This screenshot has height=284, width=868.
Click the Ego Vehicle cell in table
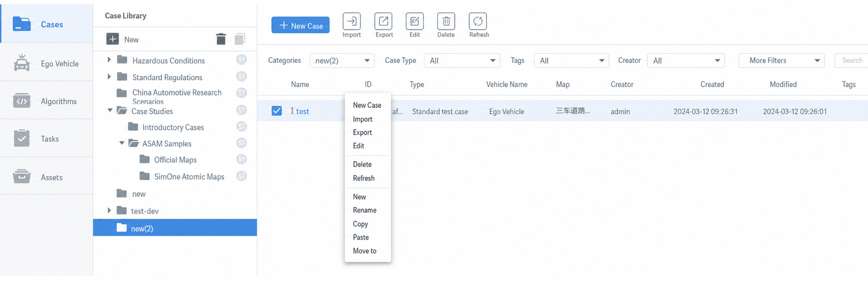[506, 111]
